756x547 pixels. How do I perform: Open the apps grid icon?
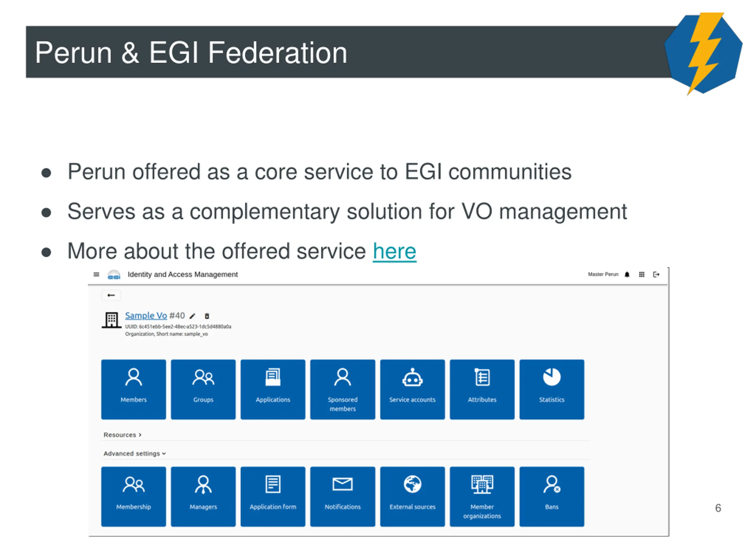pyautogui.click(x=642, y=275)
